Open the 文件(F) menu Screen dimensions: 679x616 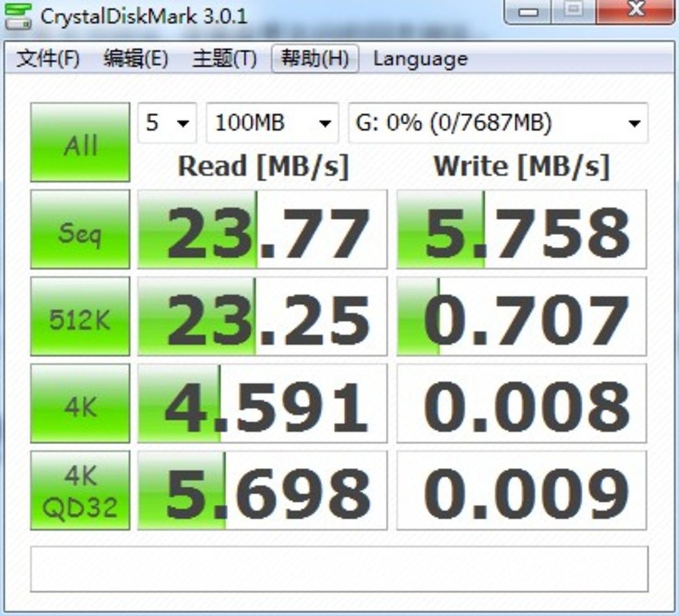point(48,58)
